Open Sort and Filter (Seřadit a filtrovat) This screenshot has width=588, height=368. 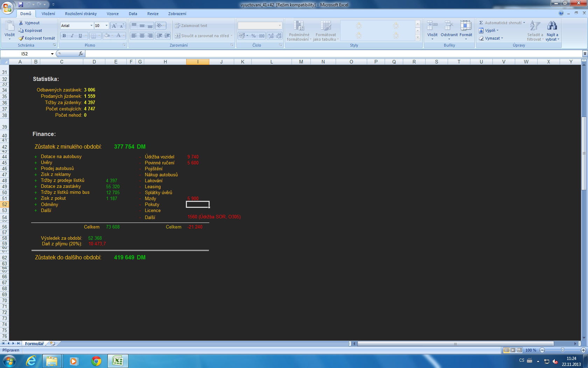535,31
